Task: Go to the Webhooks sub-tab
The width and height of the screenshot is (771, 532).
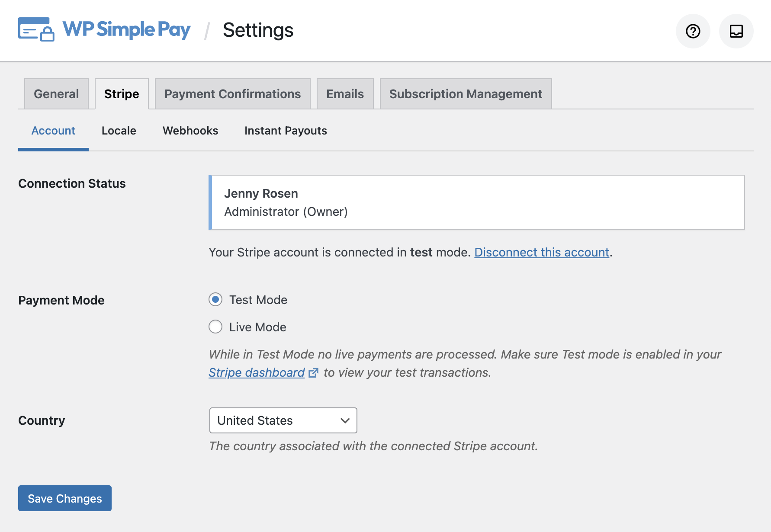Action: point(190,131)
